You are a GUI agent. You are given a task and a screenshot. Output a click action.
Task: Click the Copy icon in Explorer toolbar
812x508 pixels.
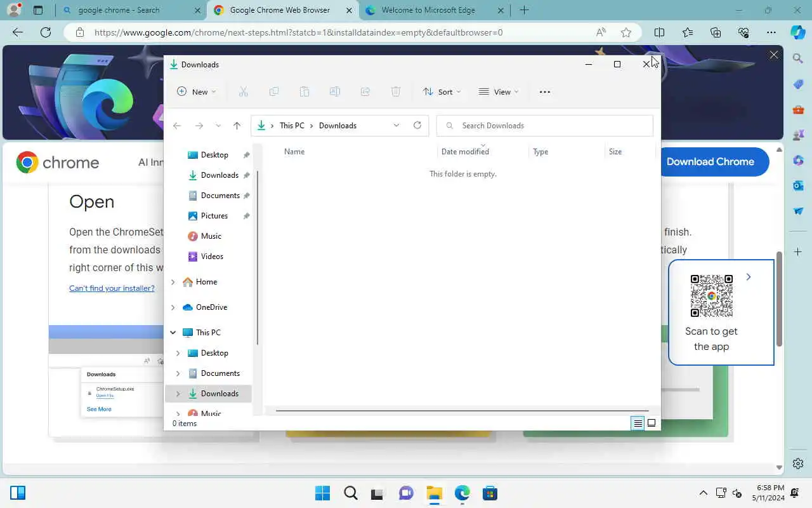pyautogui.click(x=274, y=92)
